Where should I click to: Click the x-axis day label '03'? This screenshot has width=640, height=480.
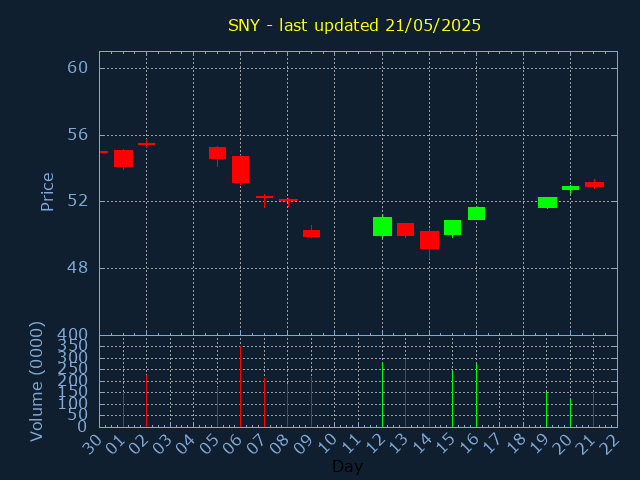coord(162,444)
